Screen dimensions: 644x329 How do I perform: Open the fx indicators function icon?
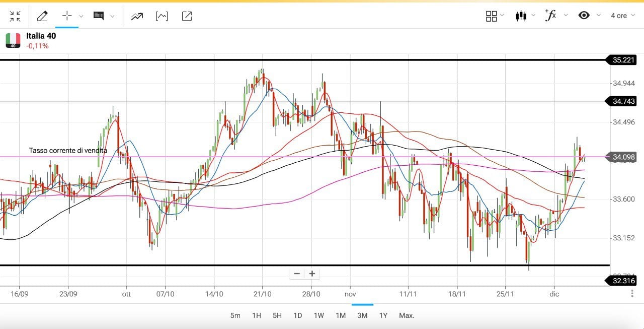pyautogui.click(x=551, y=15)
